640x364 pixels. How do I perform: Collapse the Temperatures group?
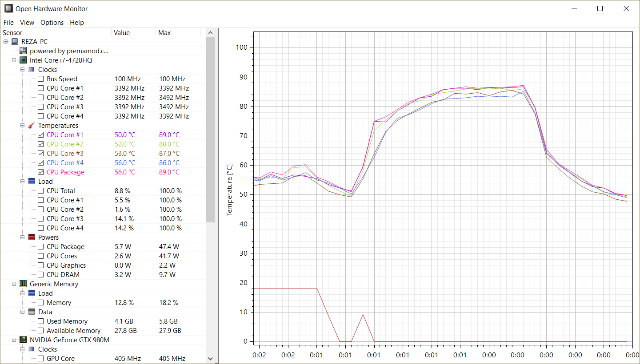[23, 125]
